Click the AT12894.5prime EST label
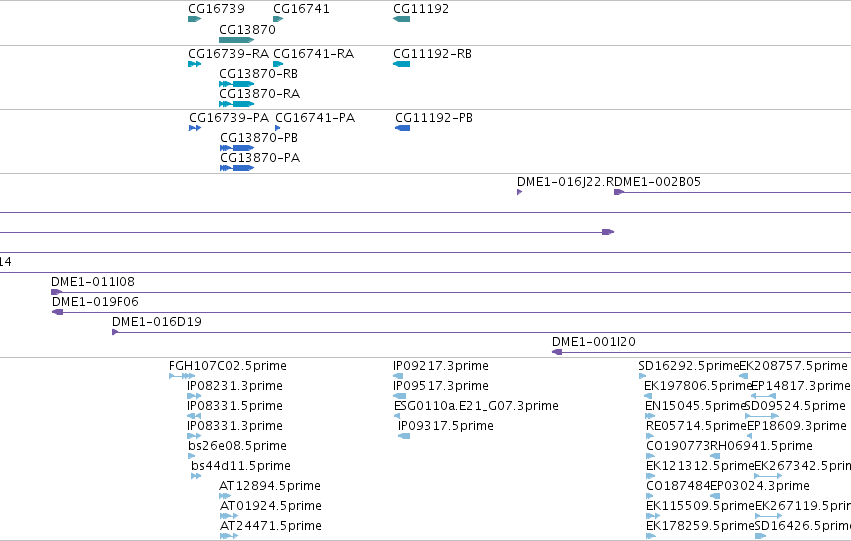This screenshot has width=851, height=541. pyautogui.click(x=270, y=486)
